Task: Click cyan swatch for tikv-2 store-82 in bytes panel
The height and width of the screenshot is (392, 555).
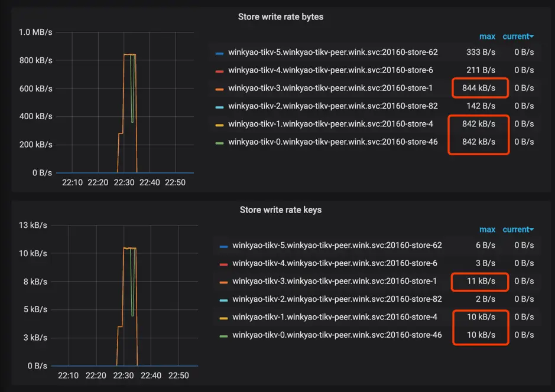Action: click(219, 107)
